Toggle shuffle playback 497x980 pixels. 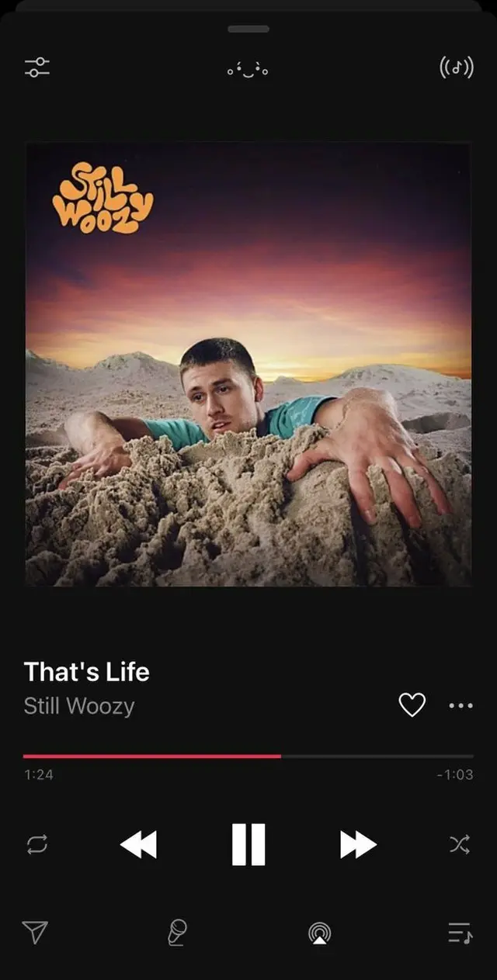coord(459,844)
